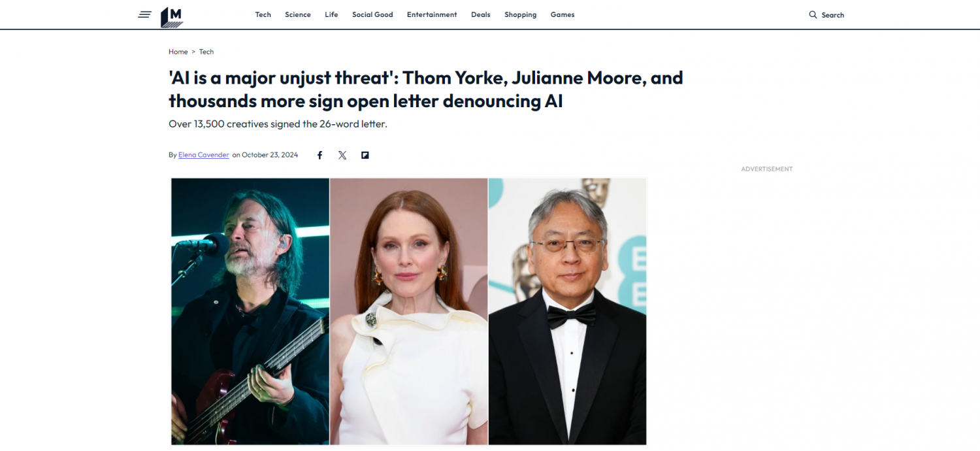
Task: Go to the Games section
Action: tap(563, 14)
